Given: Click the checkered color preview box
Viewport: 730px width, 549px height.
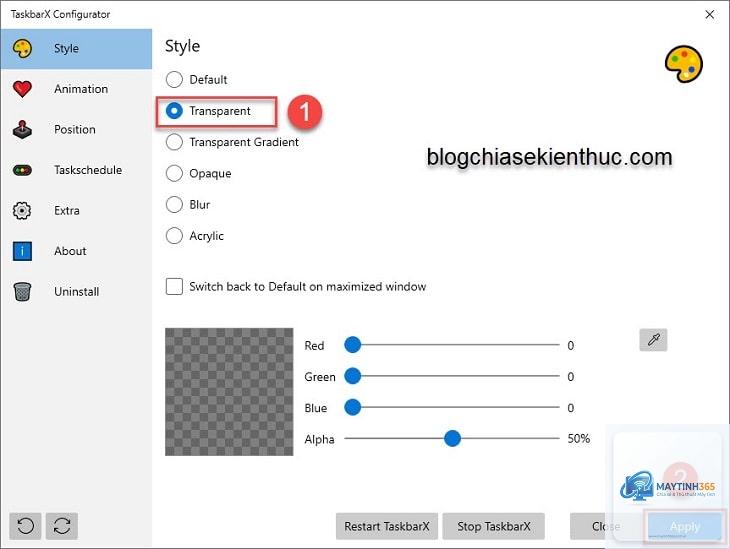Looking at the screenshot, I should pos(229,392).
